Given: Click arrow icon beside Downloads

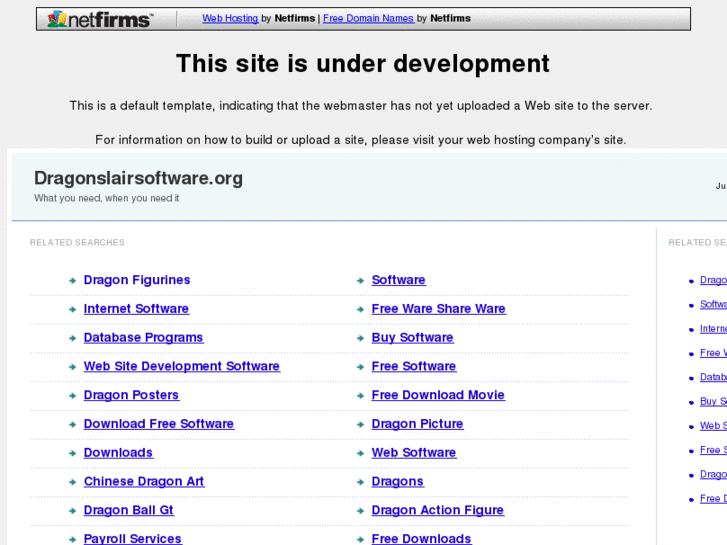Looking at the screenshot, I should click(72, 453).
